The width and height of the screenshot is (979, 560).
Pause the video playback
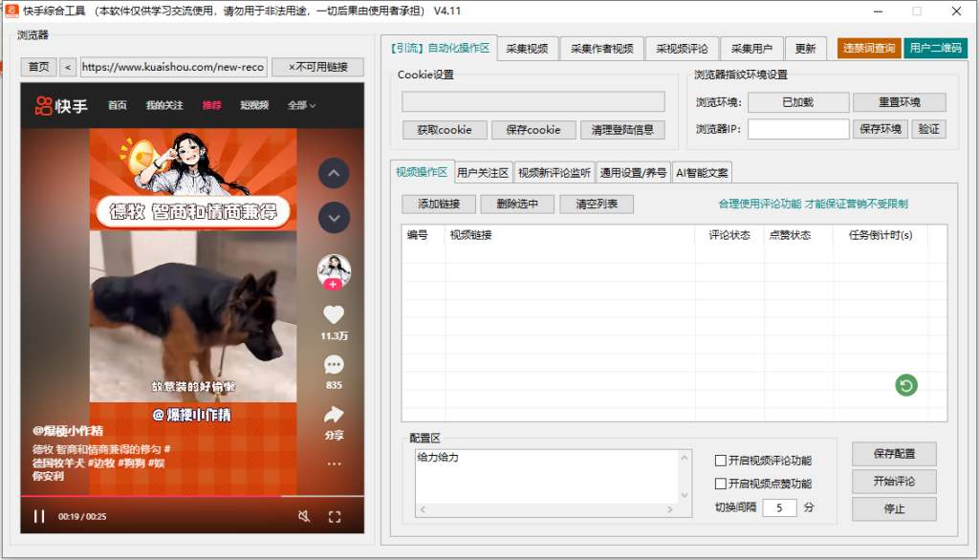(x=39, y=516)
